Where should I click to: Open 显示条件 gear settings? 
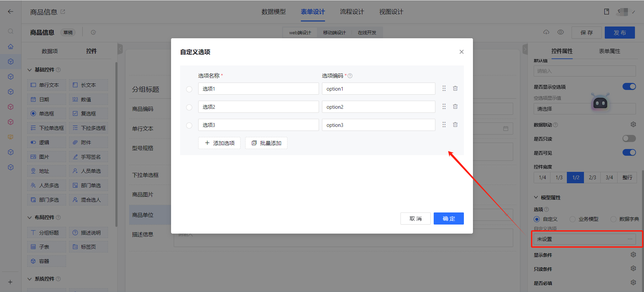633,255
